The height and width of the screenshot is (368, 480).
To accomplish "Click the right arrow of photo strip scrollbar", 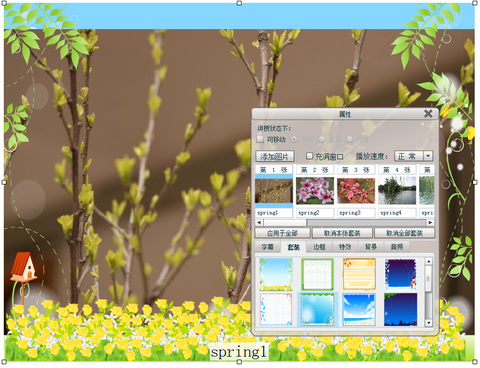I will 430,222.
